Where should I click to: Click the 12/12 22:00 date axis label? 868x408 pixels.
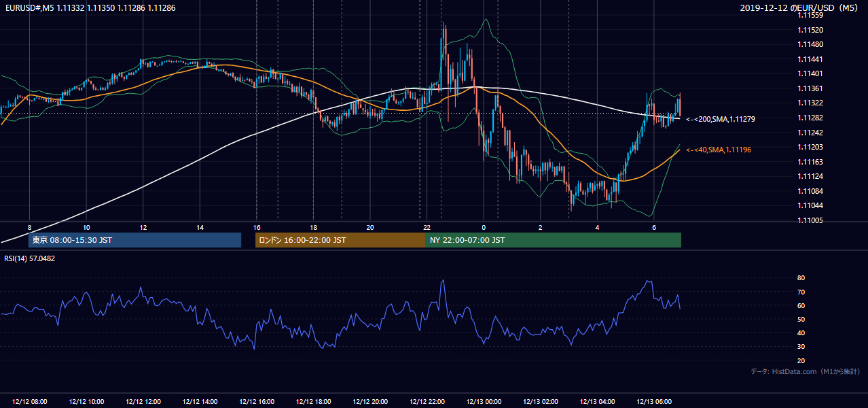click(427, 402)
